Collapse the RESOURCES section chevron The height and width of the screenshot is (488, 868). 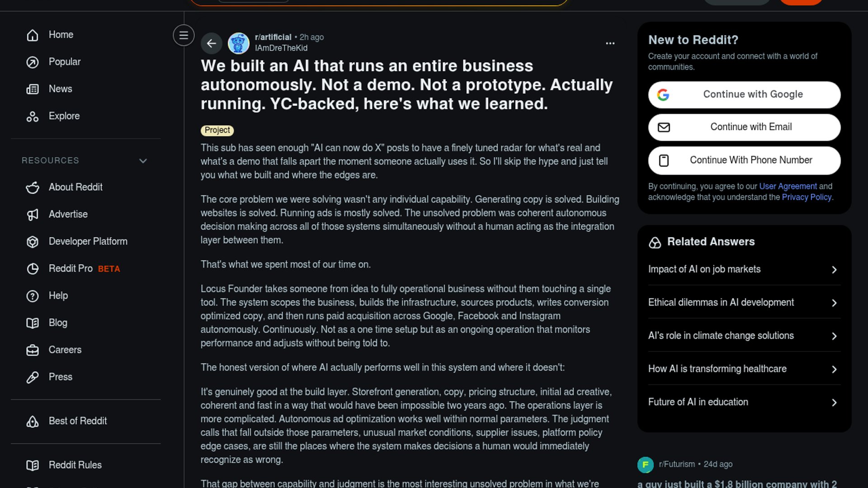point(143,161)
